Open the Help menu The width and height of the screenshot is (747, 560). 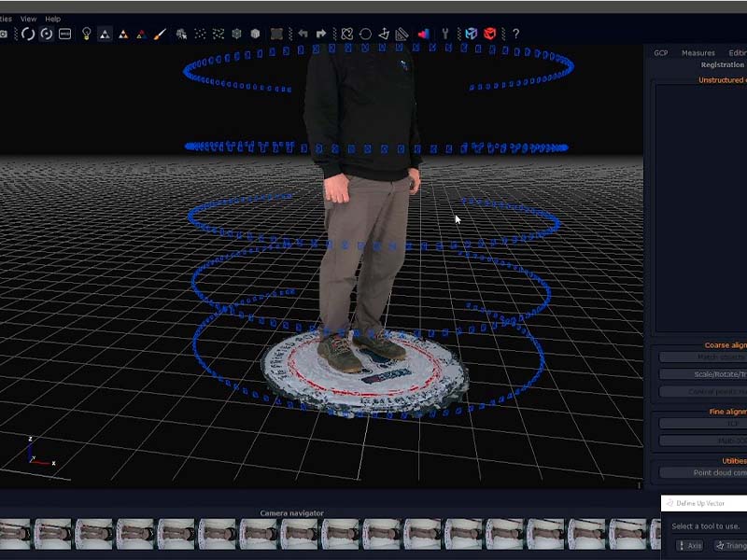click(53, 19)
